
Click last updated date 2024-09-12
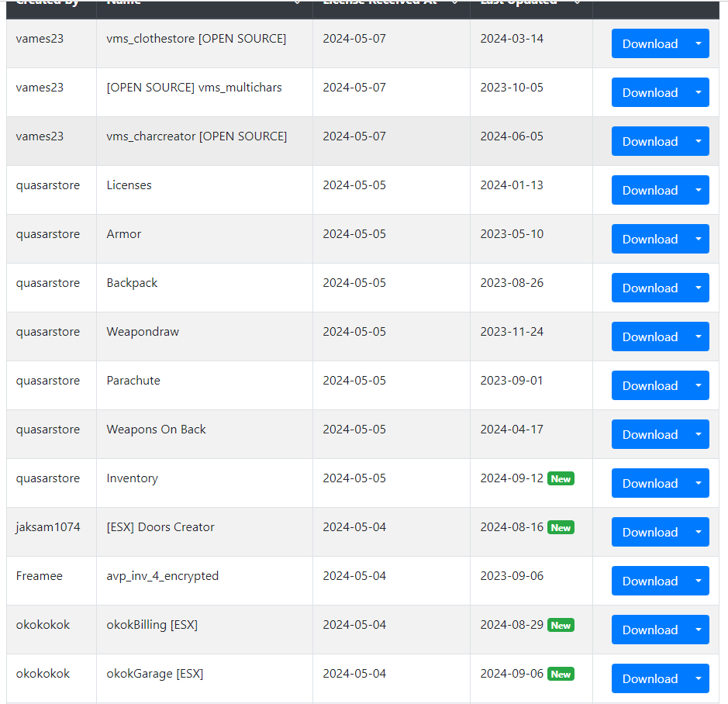coord(512,478)
